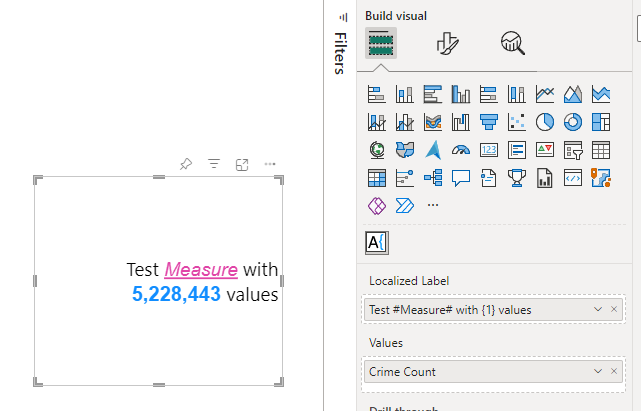This screenshot has width=641, height=411.
Task: Remove the Crime Count field
Action: tap(614, 371)
